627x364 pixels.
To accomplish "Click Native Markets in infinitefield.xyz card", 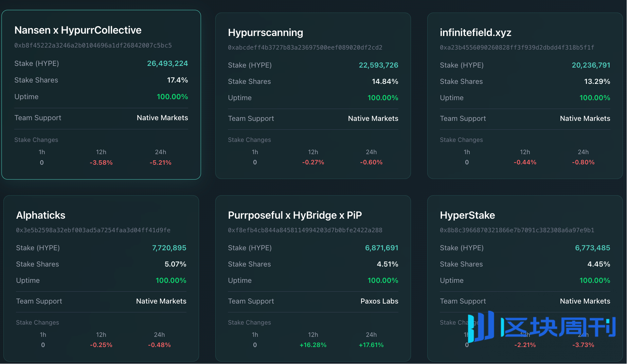I will [585, 119].
